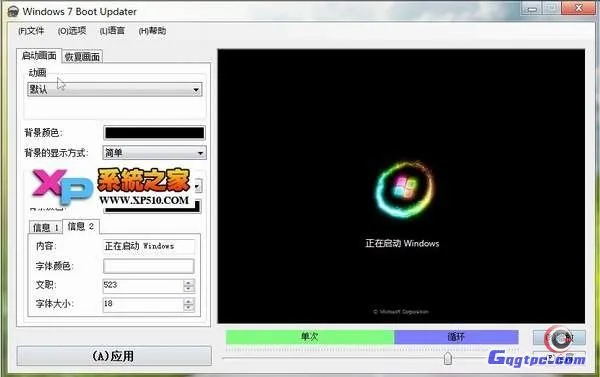The width and height of the screenshot is (600, 377).
Task: Click the 文职 value field 523
Action: [143, 285]
